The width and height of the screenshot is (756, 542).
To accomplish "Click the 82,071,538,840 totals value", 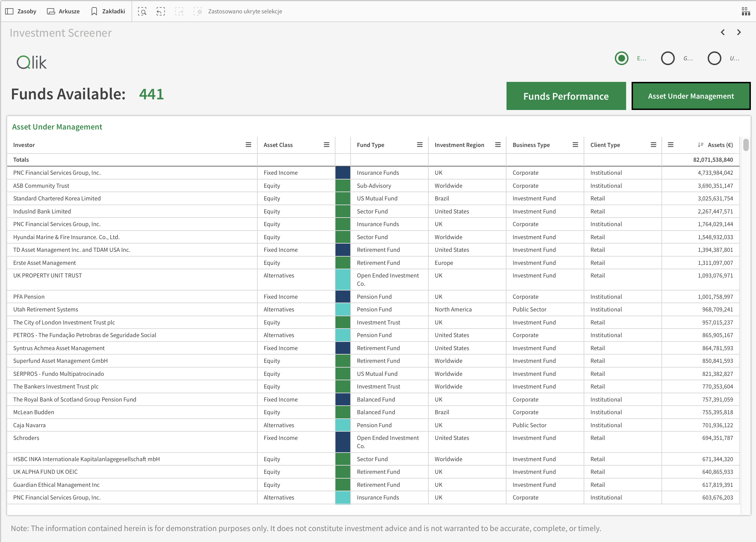I will pyautogui.click(x=713, y=160).
